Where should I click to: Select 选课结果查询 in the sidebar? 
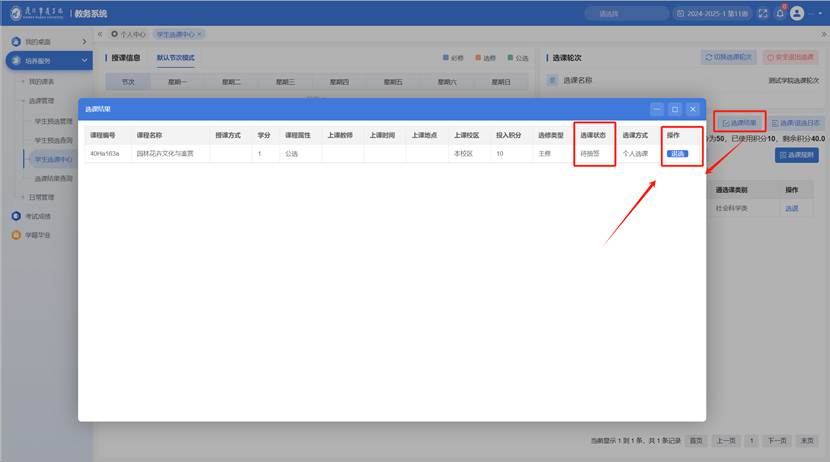(53, 178)
